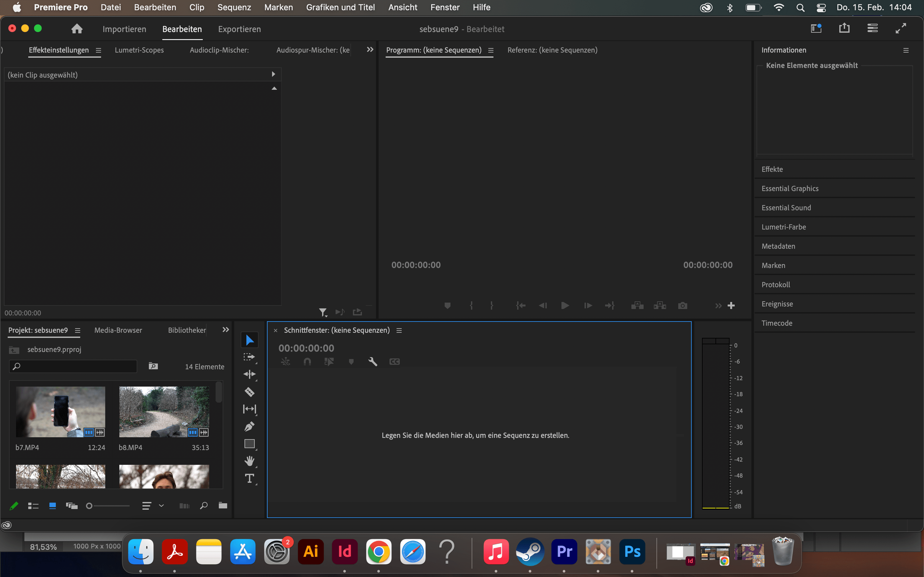
Task: Open the Exportieren workspace
Action: pos(239,29)
